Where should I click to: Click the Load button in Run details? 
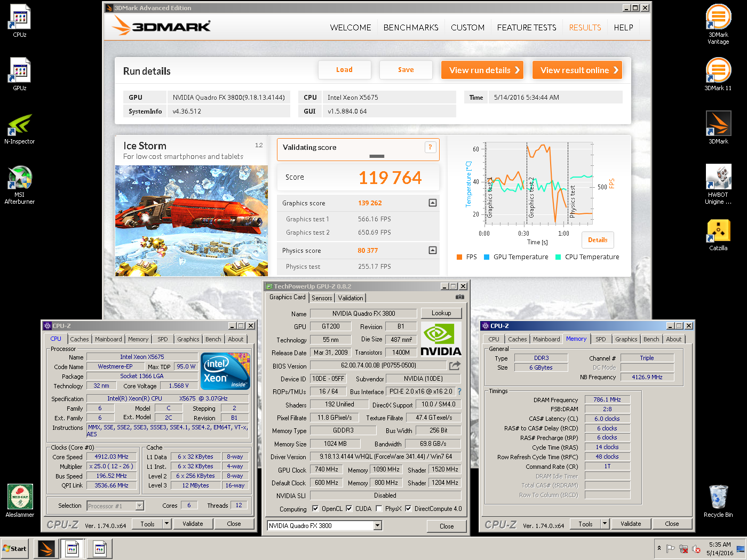point(344,70)
